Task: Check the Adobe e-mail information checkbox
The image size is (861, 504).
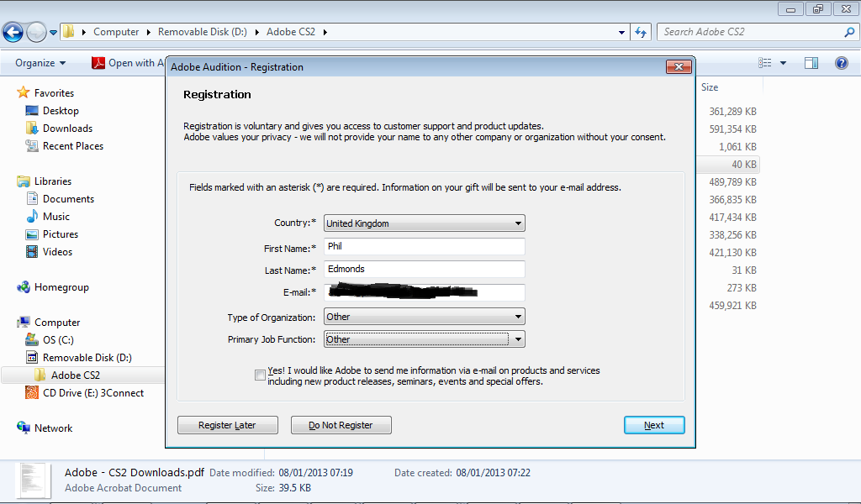Action: pos(261,375)
